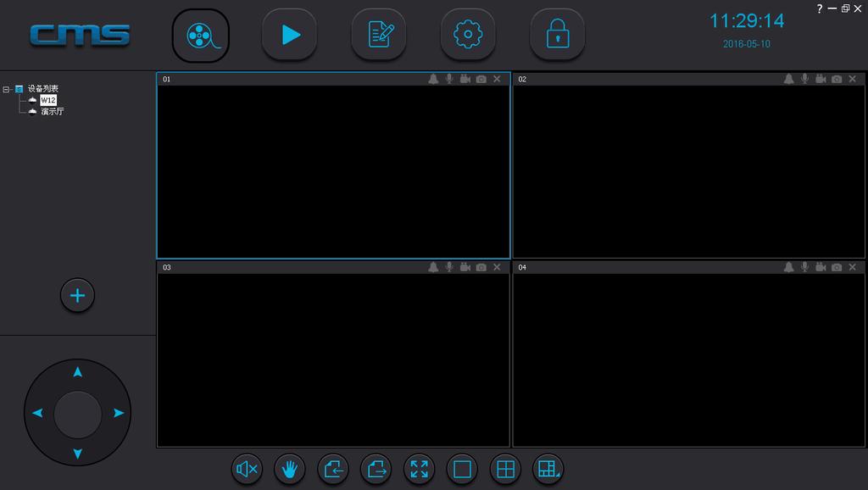868x490 pixels.
Task: Pan camera left with PTZ arrow
Action: (x=37, y=413)
